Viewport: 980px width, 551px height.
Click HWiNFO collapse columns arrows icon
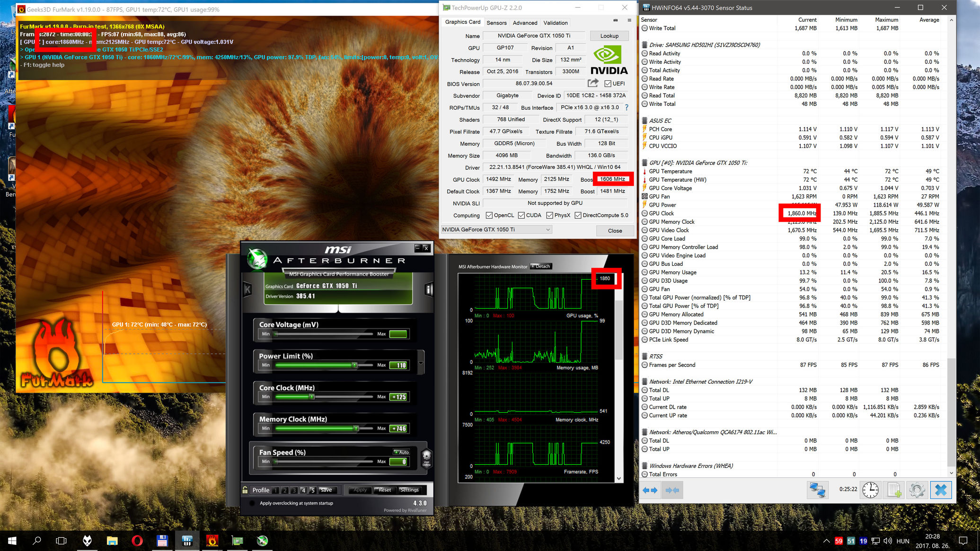pos(672,490)
